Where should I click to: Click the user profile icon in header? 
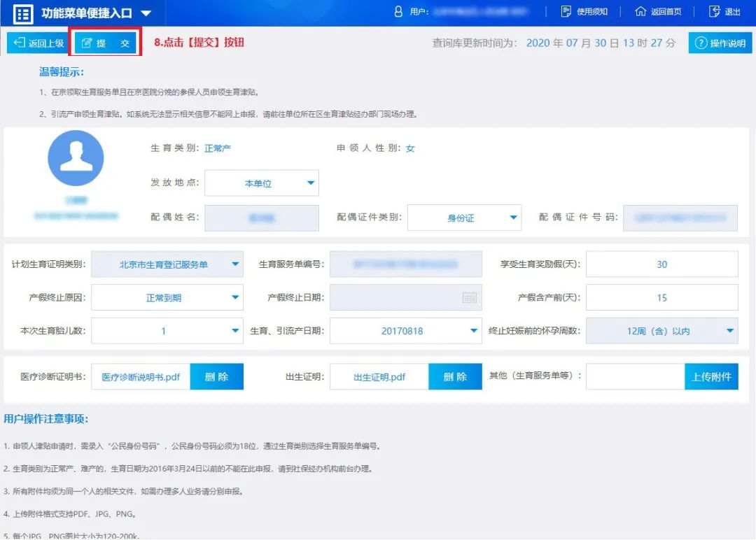click(398, 12)
